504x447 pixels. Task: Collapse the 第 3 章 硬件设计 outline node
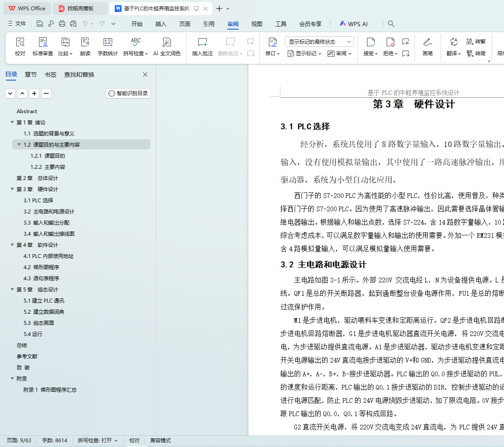click(x=12, y=189)
